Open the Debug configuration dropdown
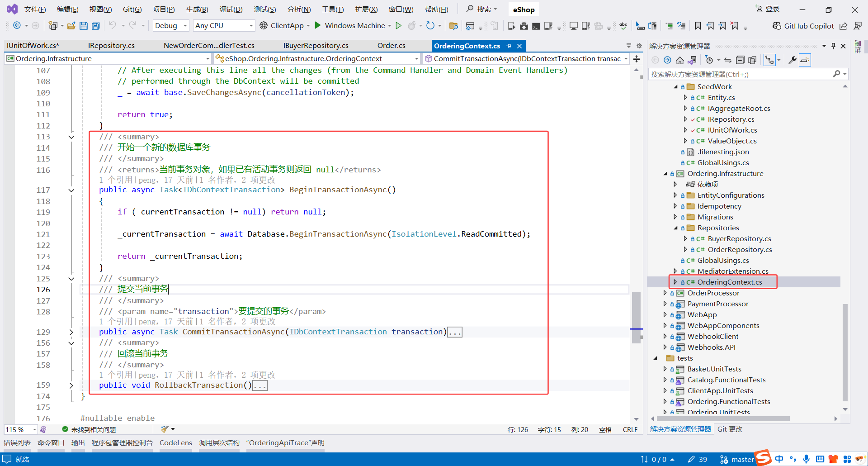868x466 pixels. [x=171, y=26]
